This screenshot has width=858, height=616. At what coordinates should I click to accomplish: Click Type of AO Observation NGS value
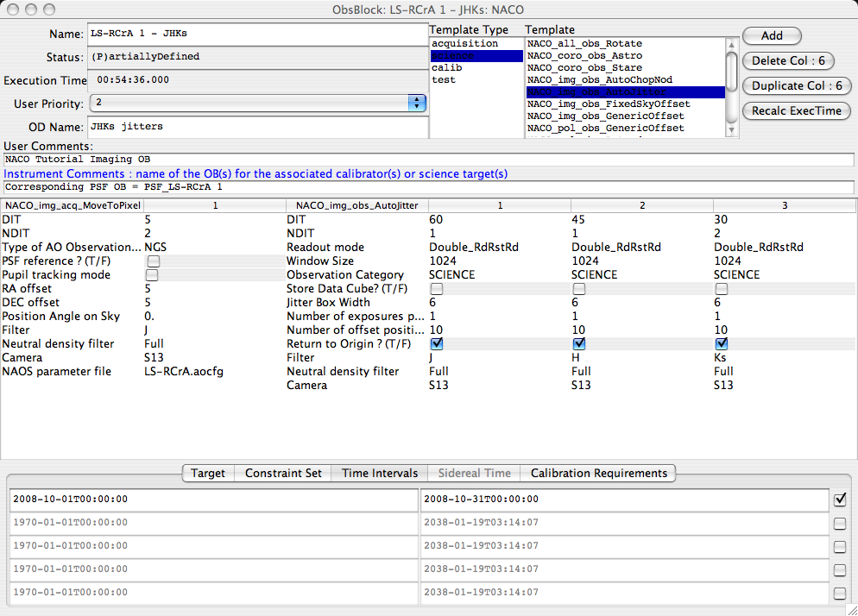click(x=155, y=248)
